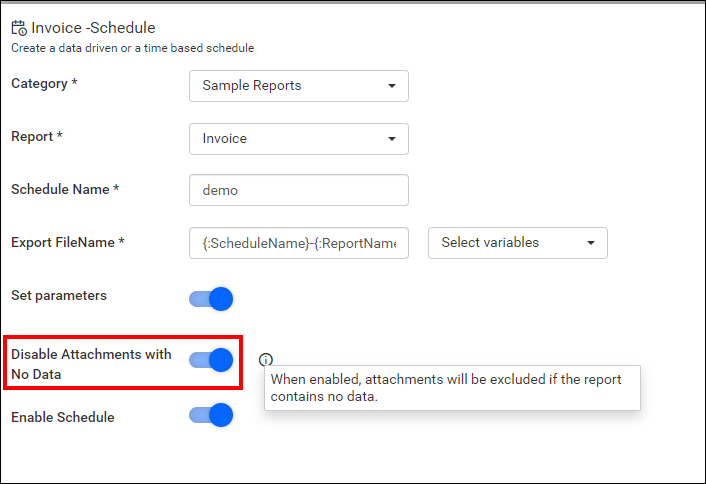Click into the Schedule Name field
706x484 pixels.
point(299,190)
